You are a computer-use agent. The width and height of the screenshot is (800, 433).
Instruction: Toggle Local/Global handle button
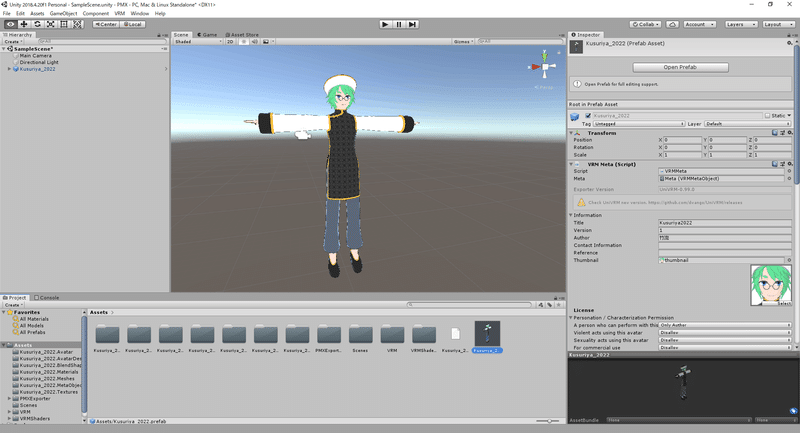pyautogui.click(x=133, y=24)
